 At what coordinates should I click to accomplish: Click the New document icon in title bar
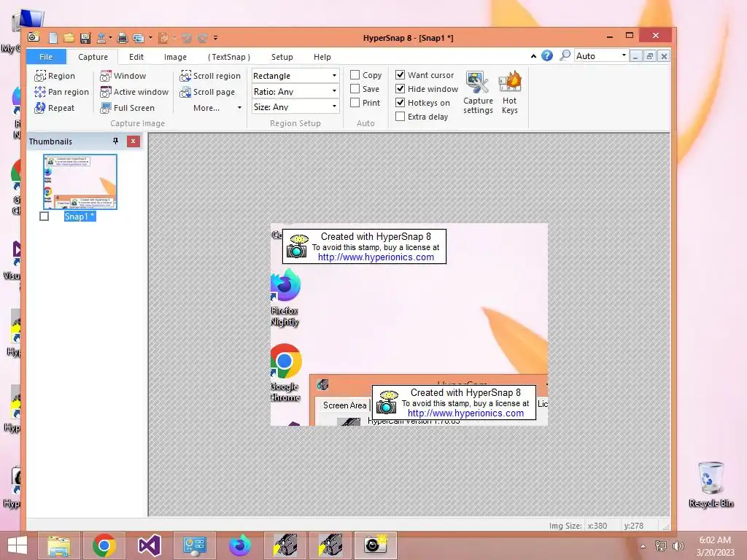tap(53, 38)
